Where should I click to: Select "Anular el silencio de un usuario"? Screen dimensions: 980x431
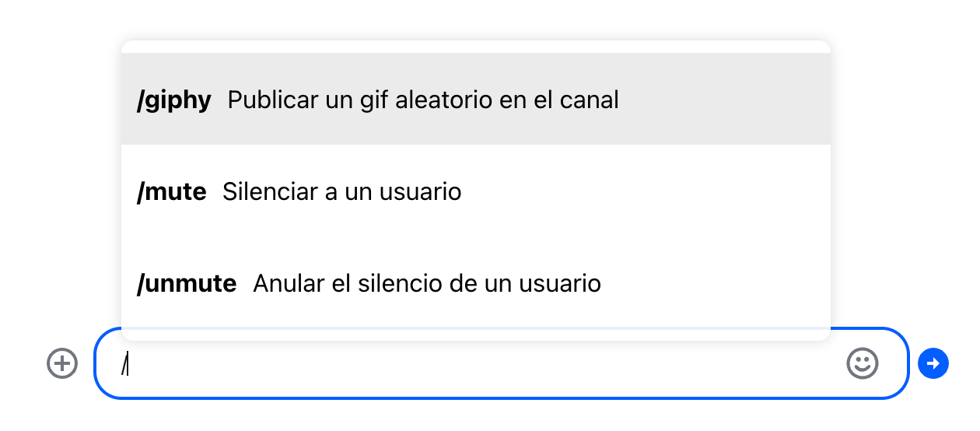pyautogui.click(x=427, y=283)
